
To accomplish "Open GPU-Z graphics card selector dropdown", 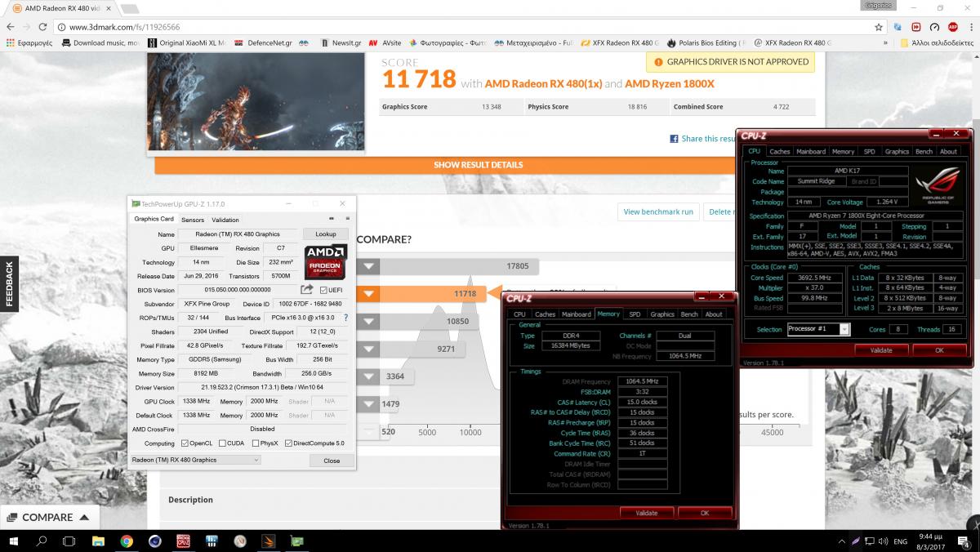I will click(x=195, y=460).
